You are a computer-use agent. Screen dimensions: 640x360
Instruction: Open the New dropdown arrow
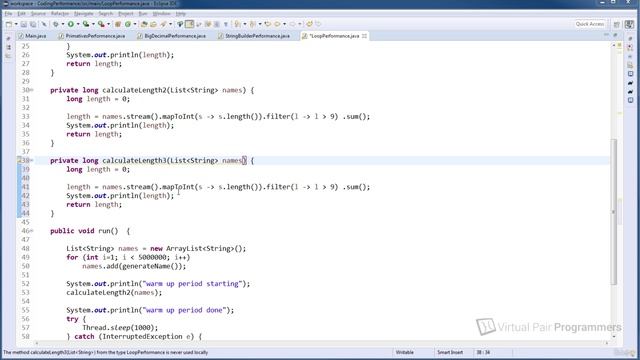point(16,24)
